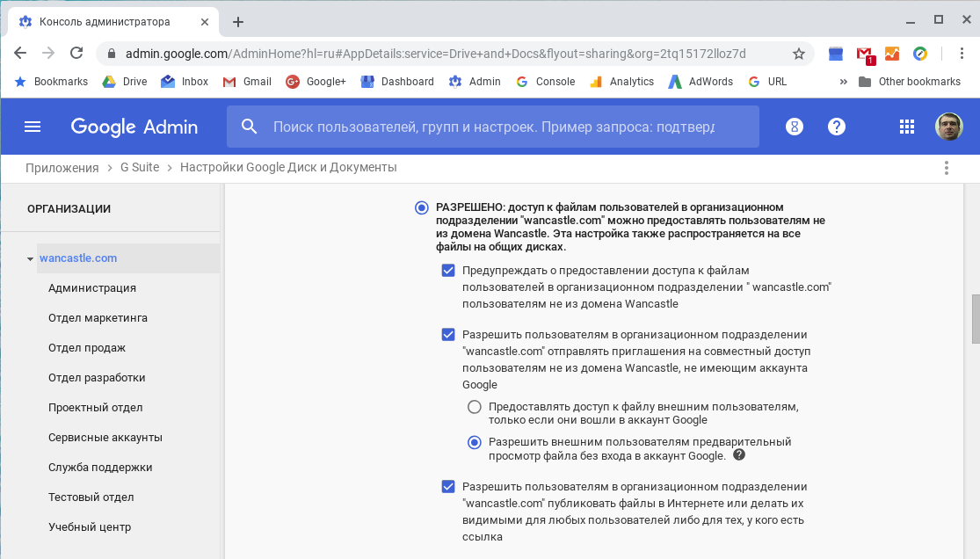Open the Help question mark icon
The height and width of the screenshot is (559, 980).
837,127
